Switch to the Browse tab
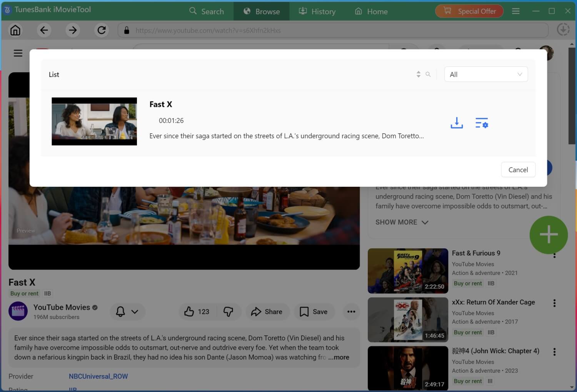Image resolution: width=577 pixels, height=392 pixels. [x=261, y=11]
